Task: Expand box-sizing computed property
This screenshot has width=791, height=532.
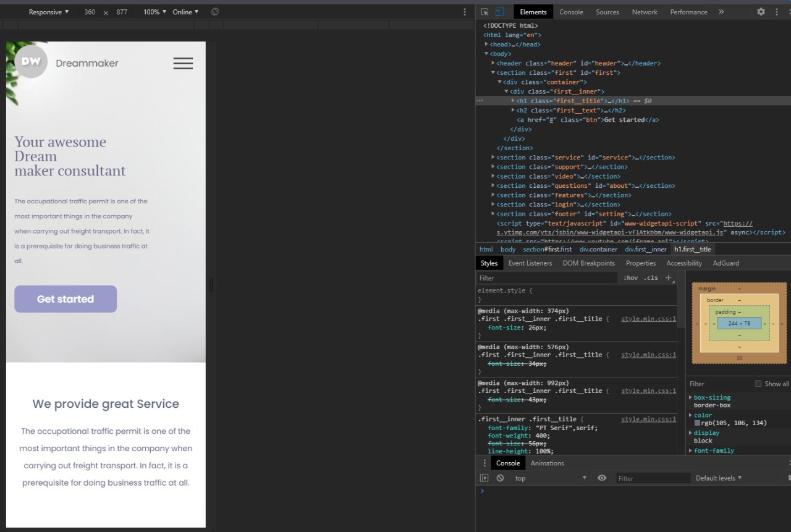Action: [x=691, y=397]
